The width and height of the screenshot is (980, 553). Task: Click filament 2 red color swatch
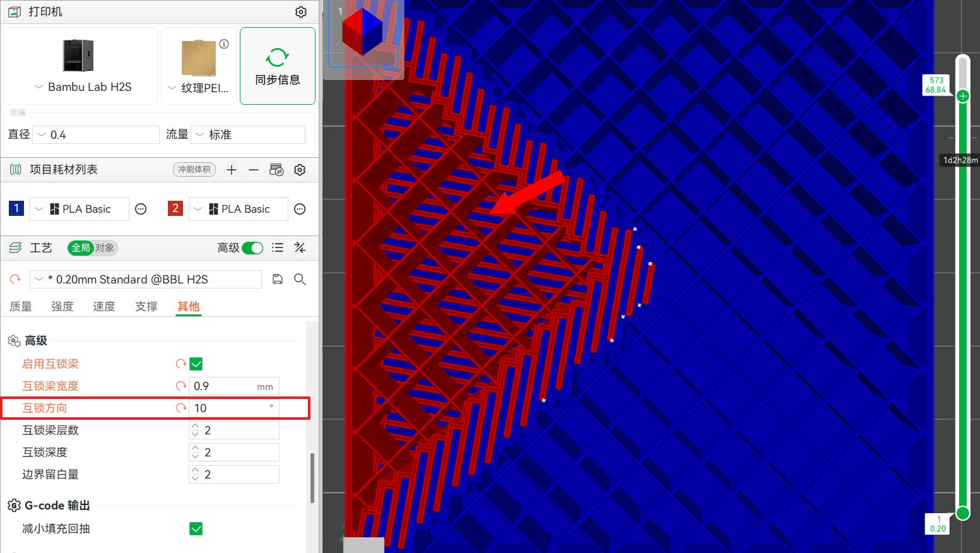(x=175, y=208)
